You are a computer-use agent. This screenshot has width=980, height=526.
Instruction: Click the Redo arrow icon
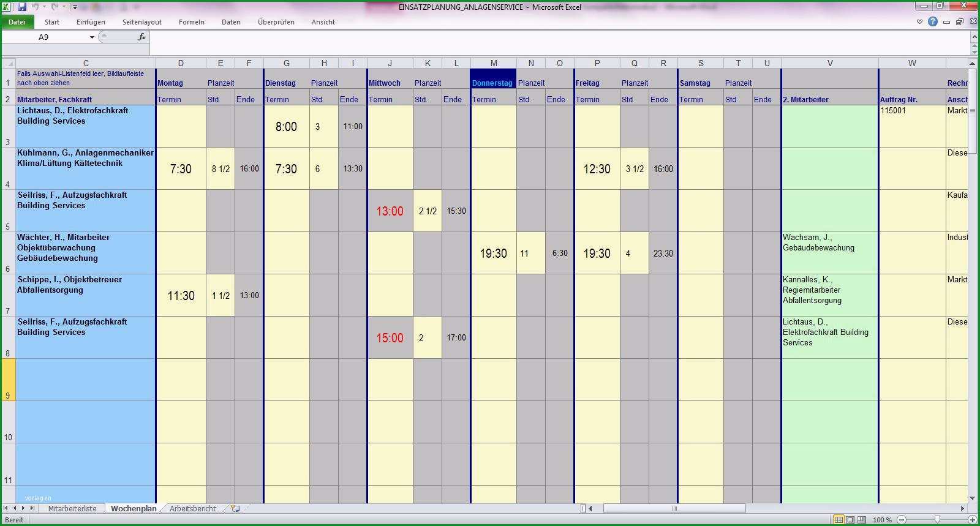coord(55,7)
